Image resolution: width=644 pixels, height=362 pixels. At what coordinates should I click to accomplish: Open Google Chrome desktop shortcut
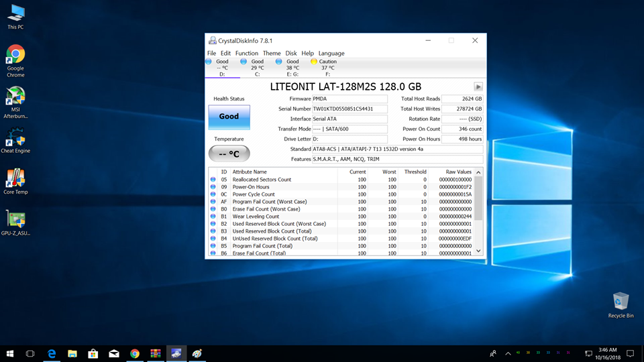click(15, 56)
